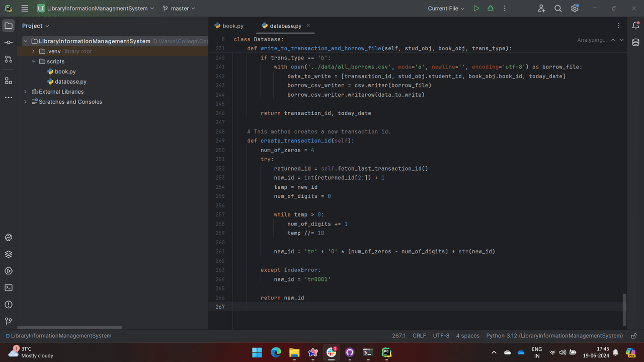Open the Notifications bell panel
Viewport: 644px width, 362px height.
pos(635,26)
